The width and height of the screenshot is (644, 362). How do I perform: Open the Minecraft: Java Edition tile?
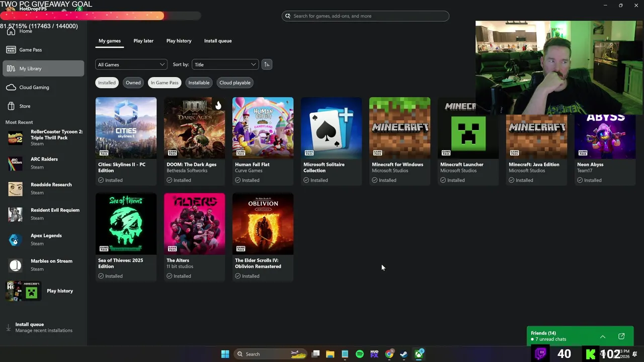click(x=536, y=150)
